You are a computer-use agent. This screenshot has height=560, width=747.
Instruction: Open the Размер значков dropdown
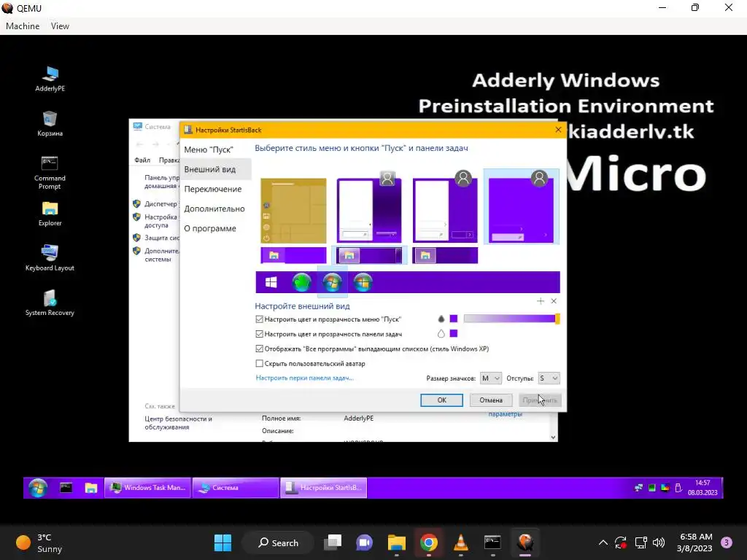[x=490, y=378]
